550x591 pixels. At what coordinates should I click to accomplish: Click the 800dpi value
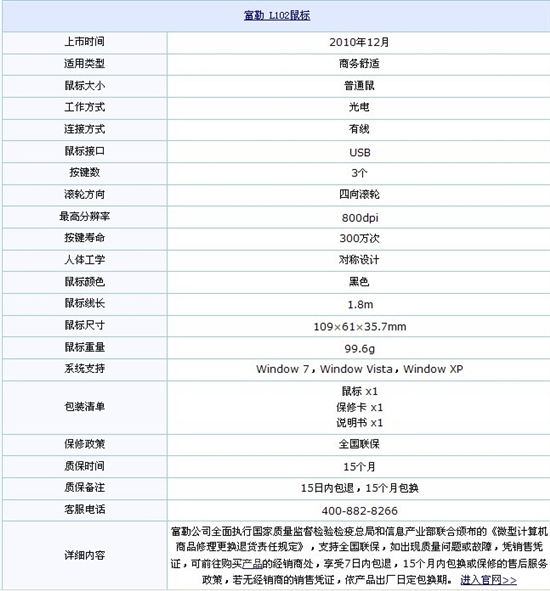(360, 217)
